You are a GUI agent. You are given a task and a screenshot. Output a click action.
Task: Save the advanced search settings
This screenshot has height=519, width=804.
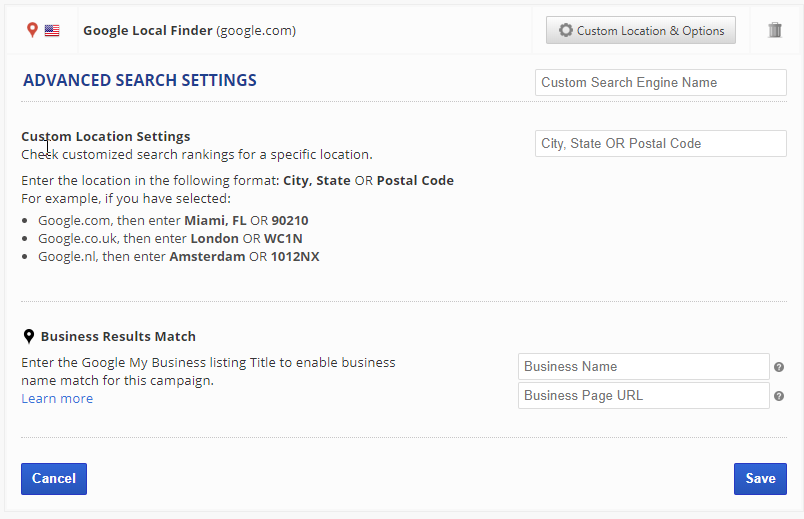(x=760, y=479)
